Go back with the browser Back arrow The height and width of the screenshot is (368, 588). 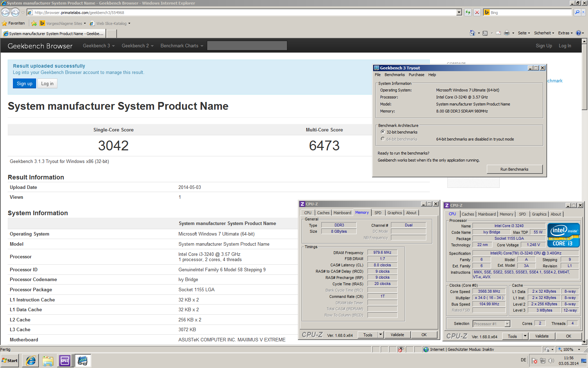pos(6,12)
